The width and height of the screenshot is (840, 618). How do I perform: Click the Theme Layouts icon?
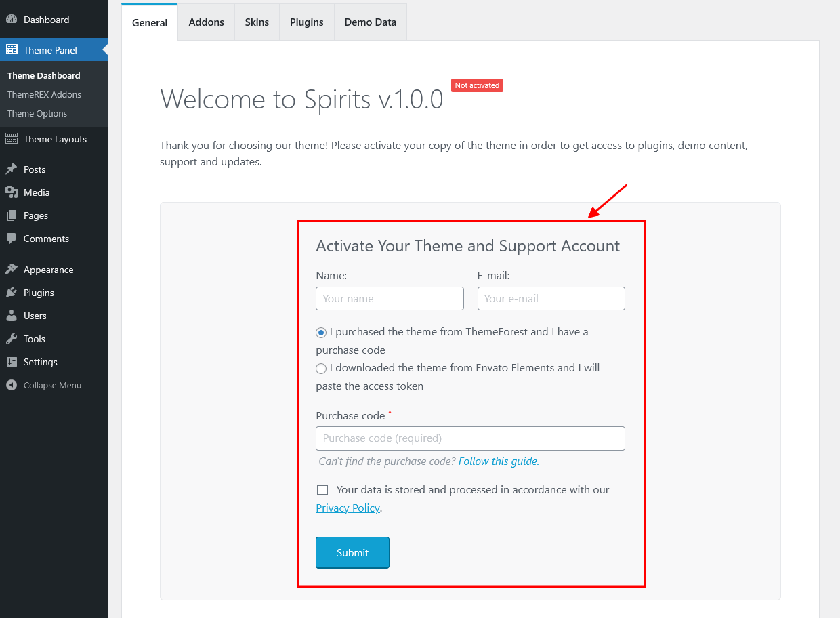click(12, 139)
